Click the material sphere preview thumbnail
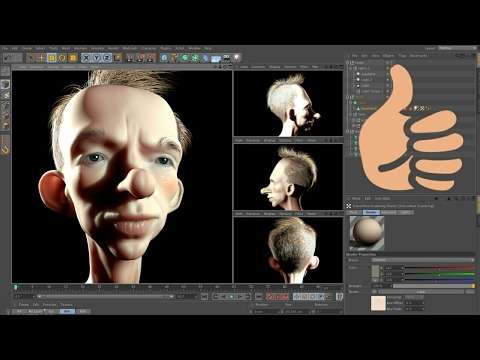Image resolution: width=480 pixels, height=360 pixels. pos(367,233)
